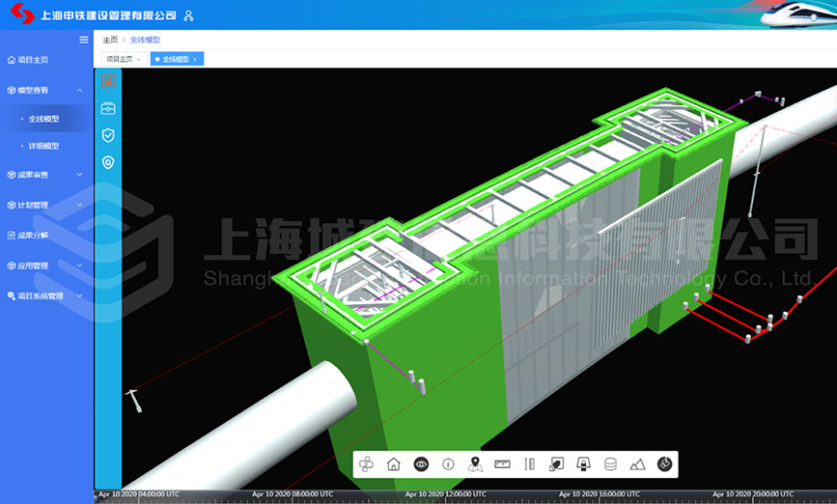Select the horizontal ruler measure tool
Screen dimensions: 837x504
coord(502,464)
